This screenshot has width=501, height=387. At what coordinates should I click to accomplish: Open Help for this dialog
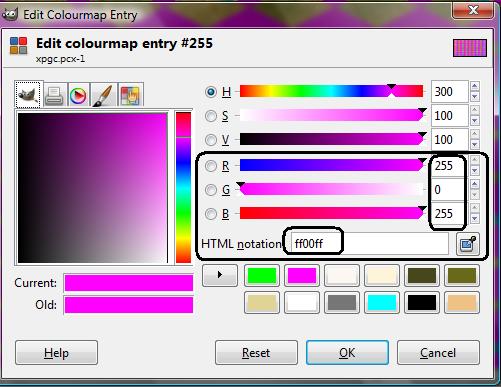pyautogui.click(x=56, y=352)
